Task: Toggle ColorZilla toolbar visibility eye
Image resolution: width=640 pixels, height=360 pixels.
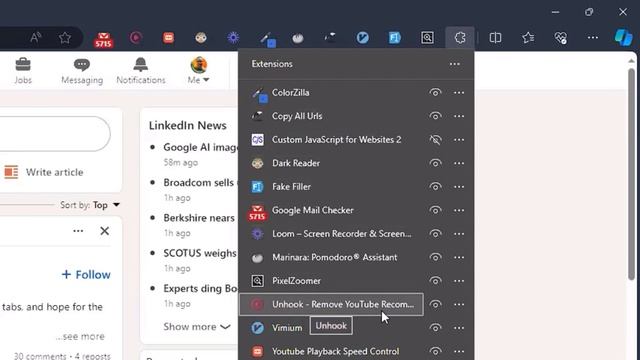Action: tap(435, 93)
